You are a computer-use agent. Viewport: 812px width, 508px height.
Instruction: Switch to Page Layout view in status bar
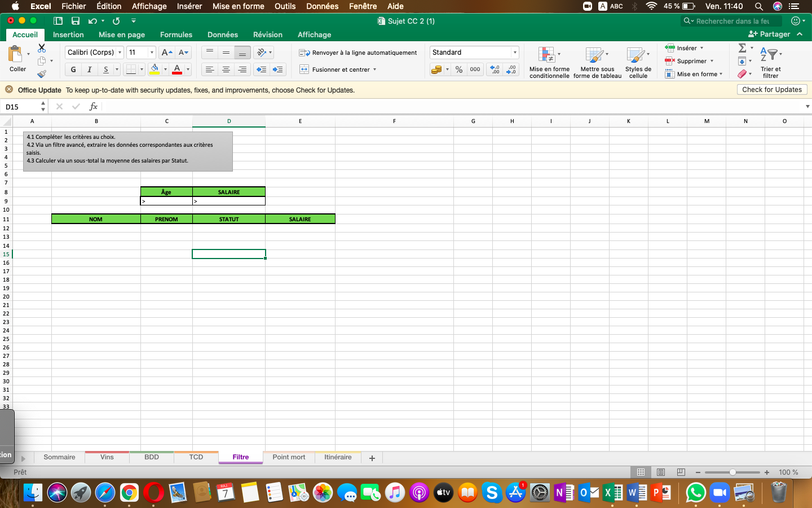[661, 472]
